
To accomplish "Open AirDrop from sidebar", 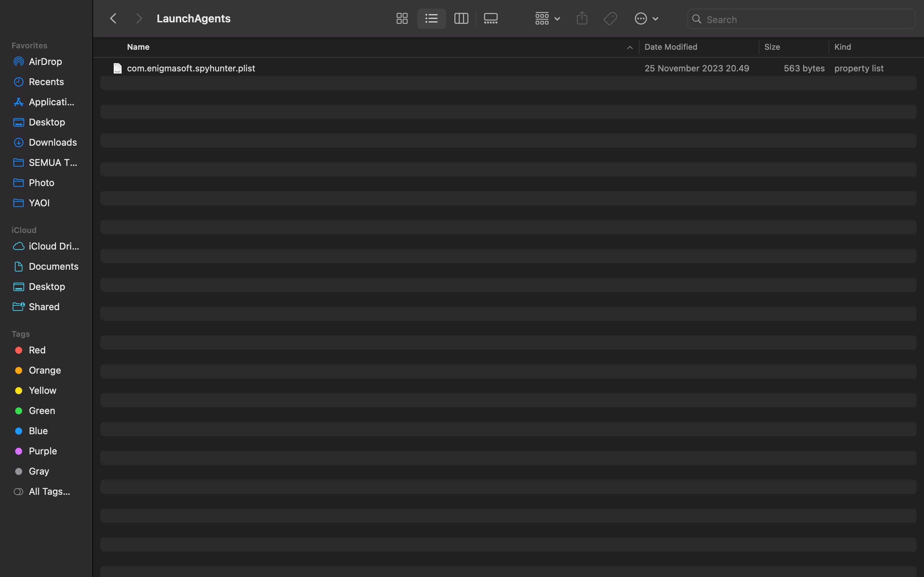I will [x=45, y=61].
